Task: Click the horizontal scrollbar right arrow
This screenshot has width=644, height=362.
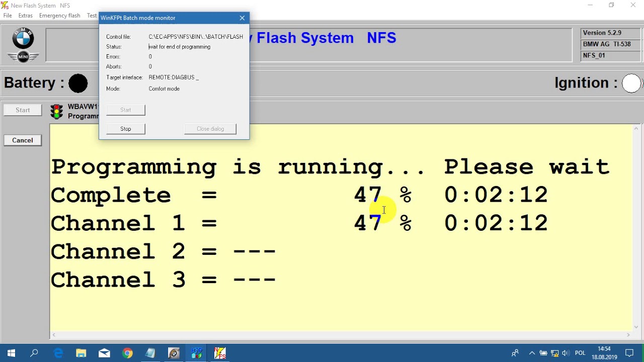Action: 628,335
